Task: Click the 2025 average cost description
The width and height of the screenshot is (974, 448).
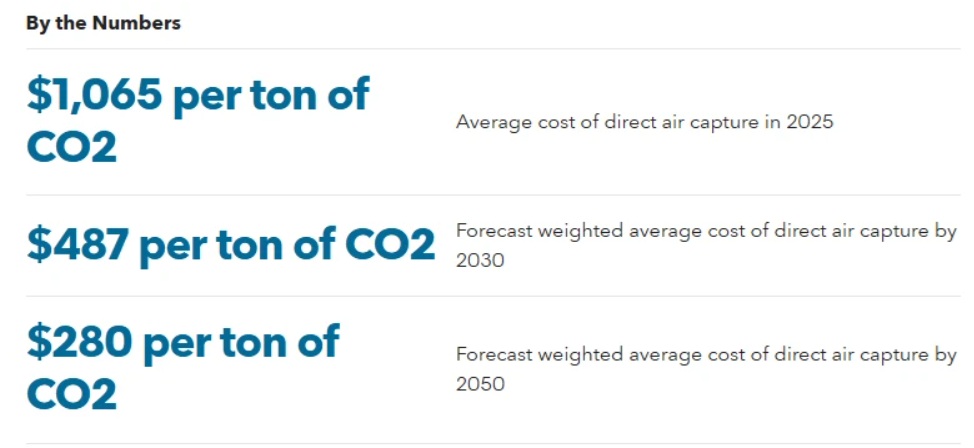Action: tap(644, 123)
